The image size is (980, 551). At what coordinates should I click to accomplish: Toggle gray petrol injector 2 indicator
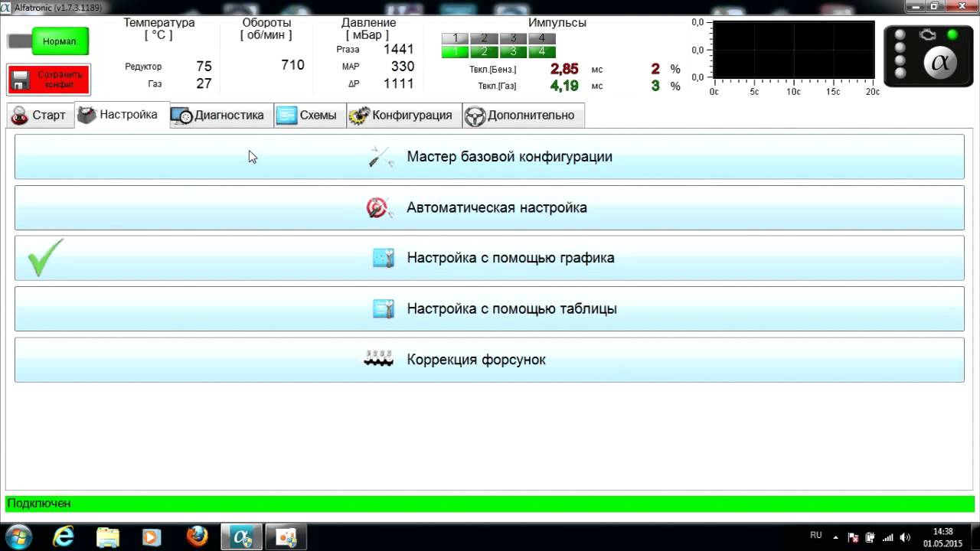click(484, 38)
